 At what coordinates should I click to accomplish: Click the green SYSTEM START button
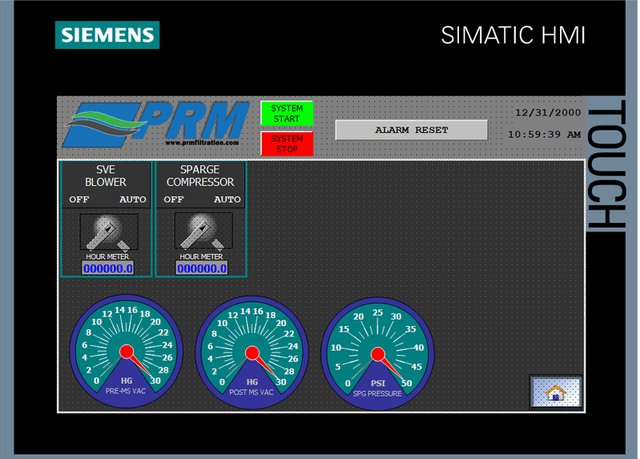[x=287, y=113]
